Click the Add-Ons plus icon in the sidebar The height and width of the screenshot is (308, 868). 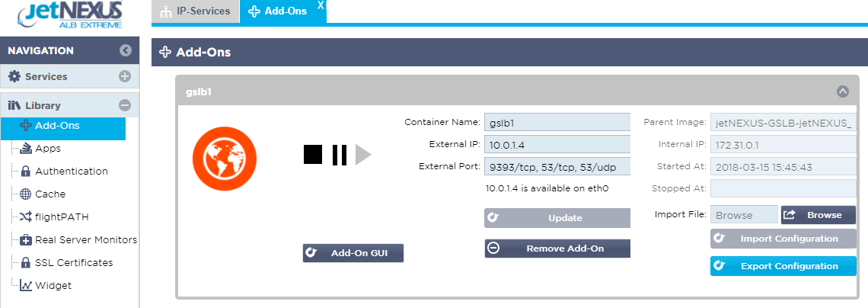[25, 126]
